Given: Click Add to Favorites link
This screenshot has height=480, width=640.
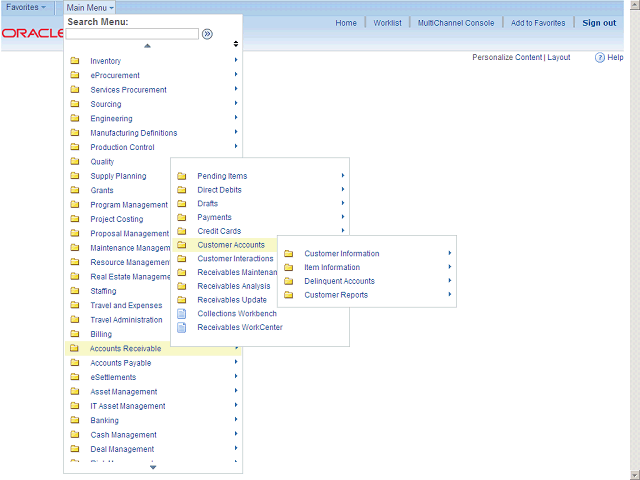Looking at the screenshot, I should click(x=537, y=23).
